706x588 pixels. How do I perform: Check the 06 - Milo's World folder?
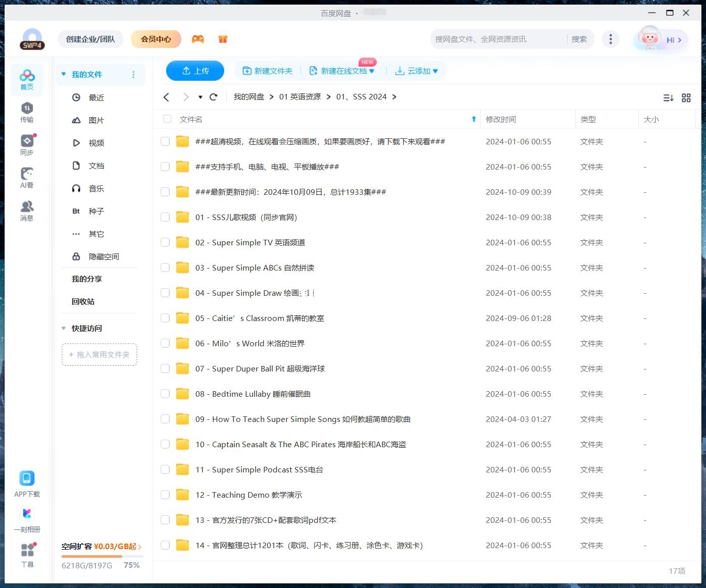coord(165,343)
